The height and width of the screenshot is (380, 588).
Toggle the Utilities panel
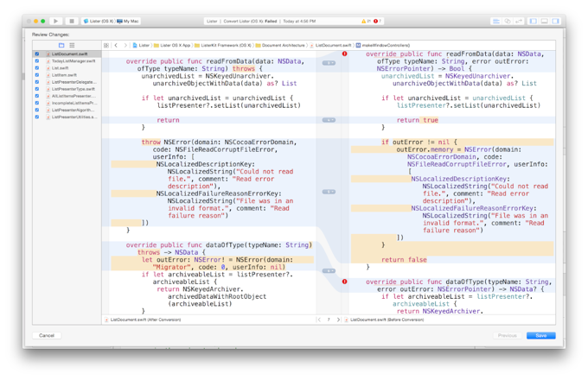[555, 22]
